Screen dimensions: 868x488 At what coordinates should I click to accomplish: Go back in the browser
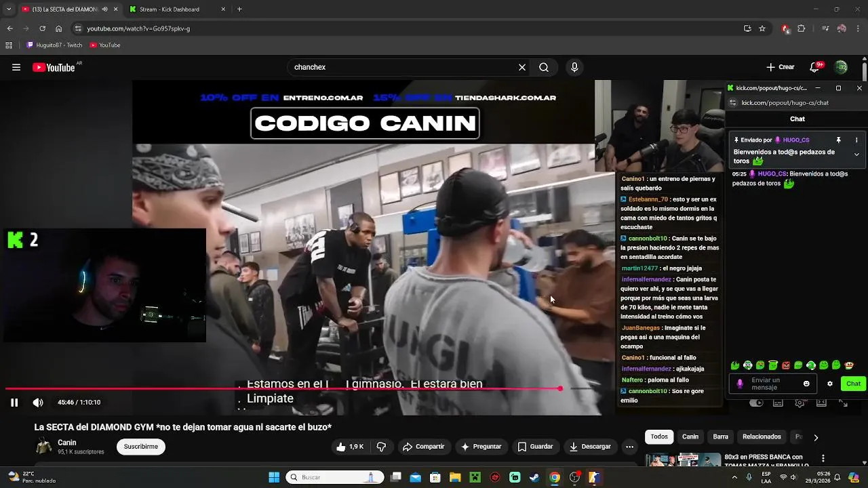point(9,28)
